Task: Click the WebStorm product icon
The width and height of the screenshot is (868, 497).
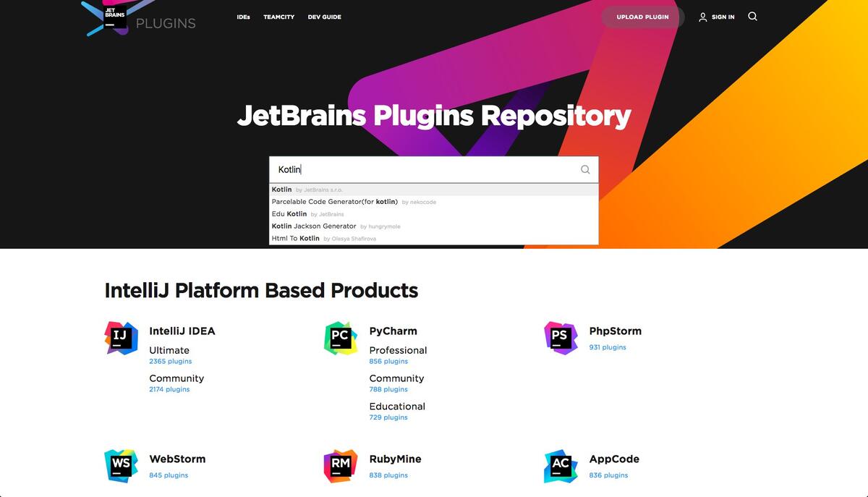Action: pyautogui.click(x=121, y=466)
